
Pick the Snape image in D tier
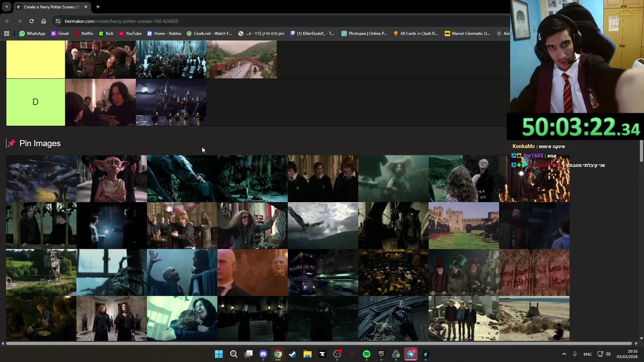pyautogui.click(x=101, y=102)
